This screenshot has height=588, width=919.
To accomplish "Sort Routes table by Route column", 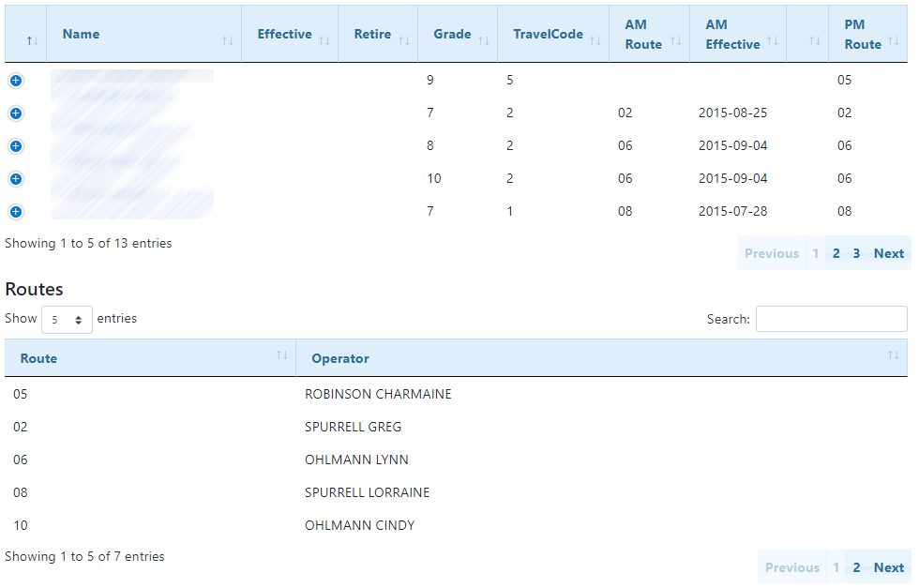I will tap(150, 358).
